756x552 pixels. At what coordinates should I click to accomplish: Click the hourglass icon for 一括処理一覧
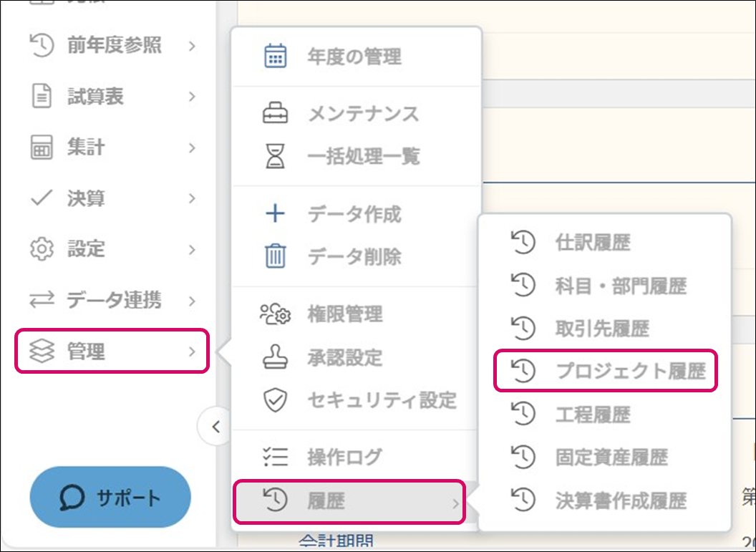coord(276,156)
